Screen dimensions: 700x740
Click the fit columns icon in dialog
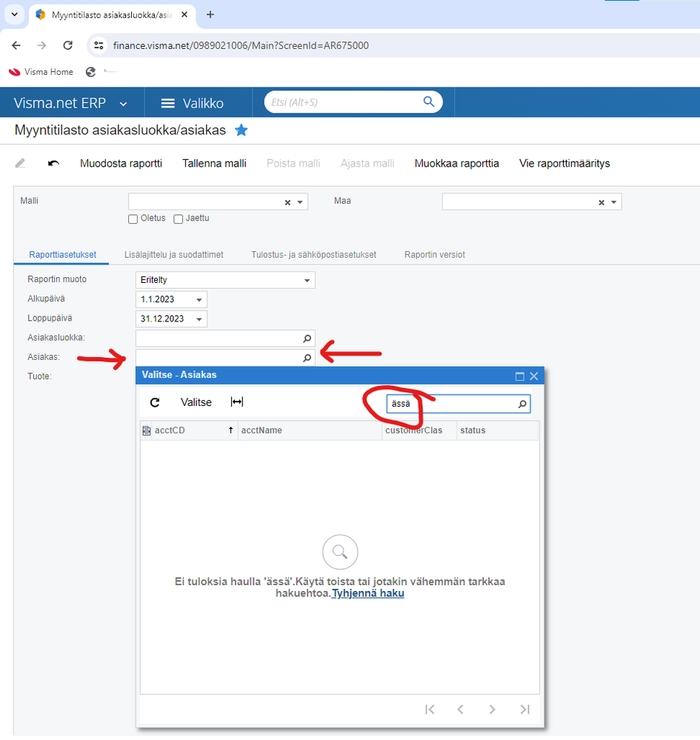[x=237, y=401]
